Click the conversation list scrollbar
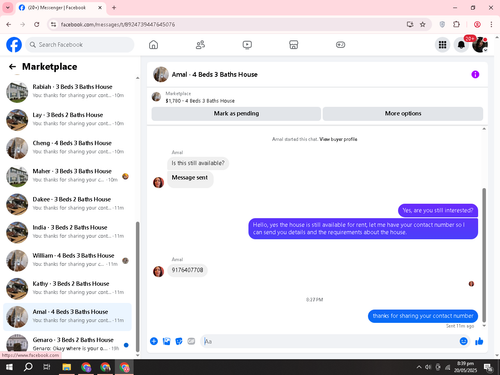Viewport: 500px width, 375px height. click(x=138, y=287)
